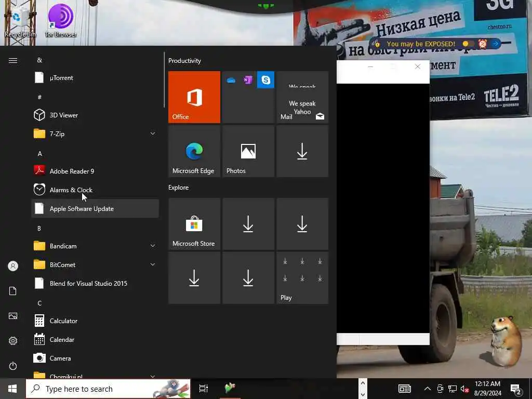Launch µTorrent from the app list
The image size is (532, 399).
point(95,78)
